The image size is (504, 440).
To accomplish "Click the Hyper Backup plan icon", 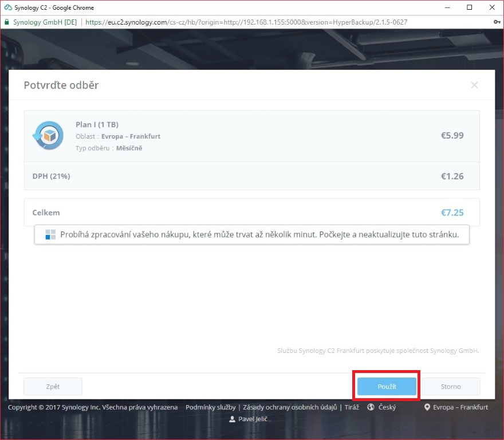I will 48,135.
